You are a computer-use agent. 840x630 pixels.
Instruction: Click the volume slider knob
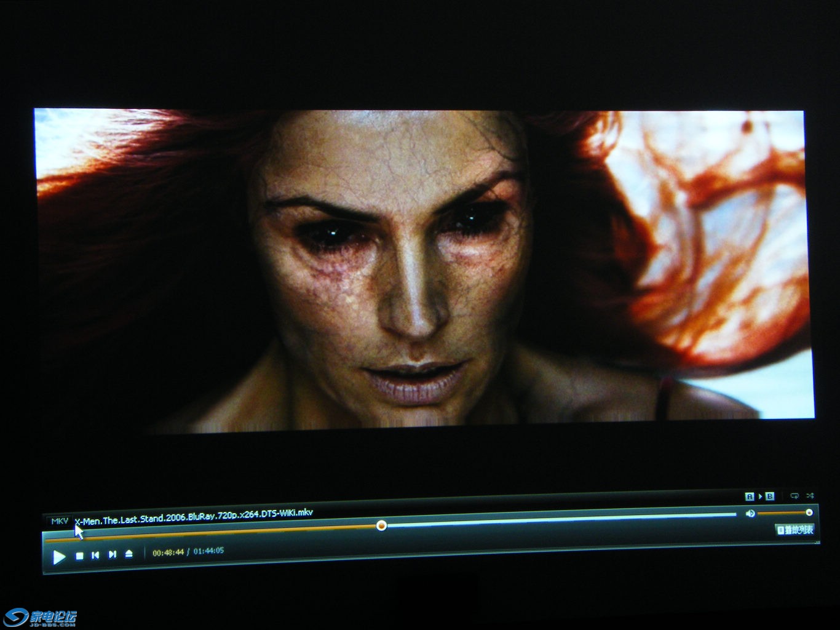pyautogui.click(x=809, y=512)
